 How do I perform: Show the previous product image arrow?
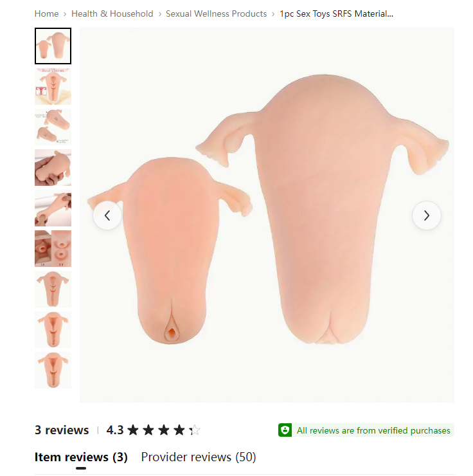tap(107, 215)
